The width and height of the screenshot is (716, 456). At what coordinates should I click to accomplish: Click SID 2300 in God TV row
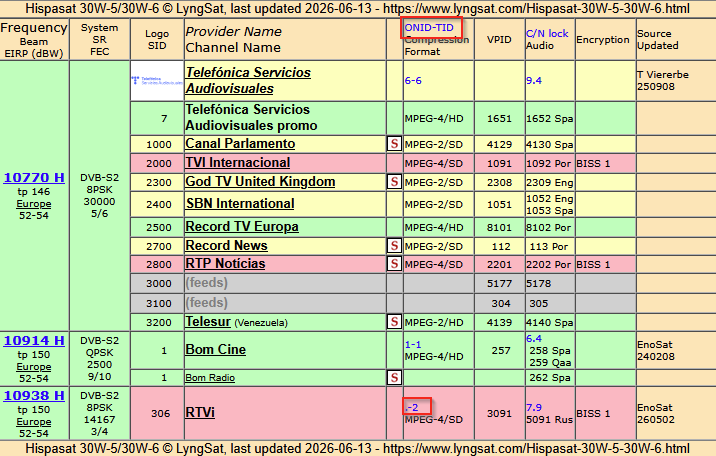pos(158,182)
